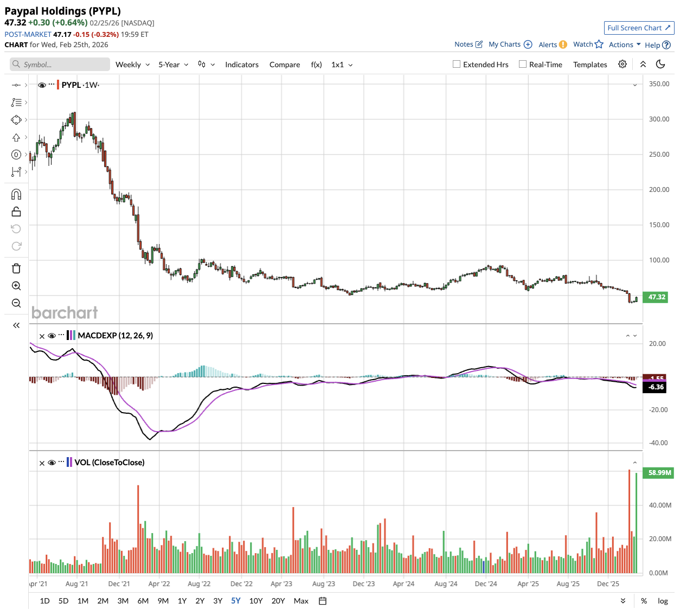Select the Max time range
693x616 pixels.
[x=301, y=601]
